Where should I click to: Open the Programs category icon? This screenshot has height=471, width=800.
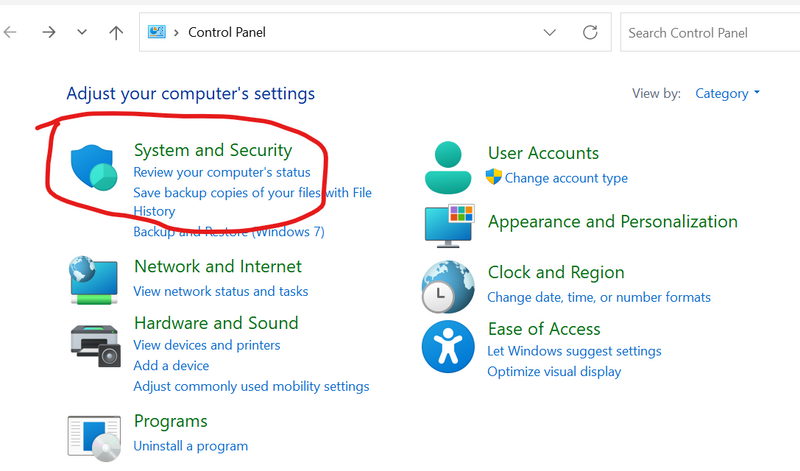94,436
